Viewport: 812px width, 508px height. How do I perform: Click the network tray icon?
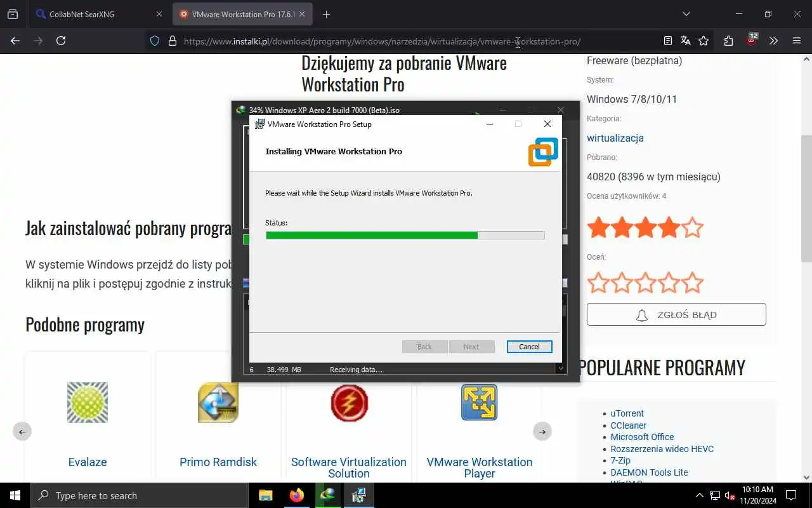tap(715, 495)
